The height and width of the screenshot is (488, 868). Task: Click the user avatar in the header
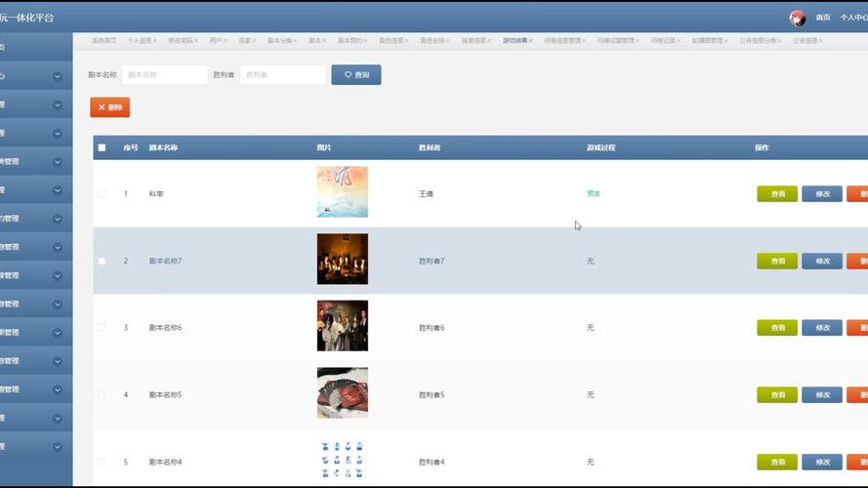(x=798, y=18)
